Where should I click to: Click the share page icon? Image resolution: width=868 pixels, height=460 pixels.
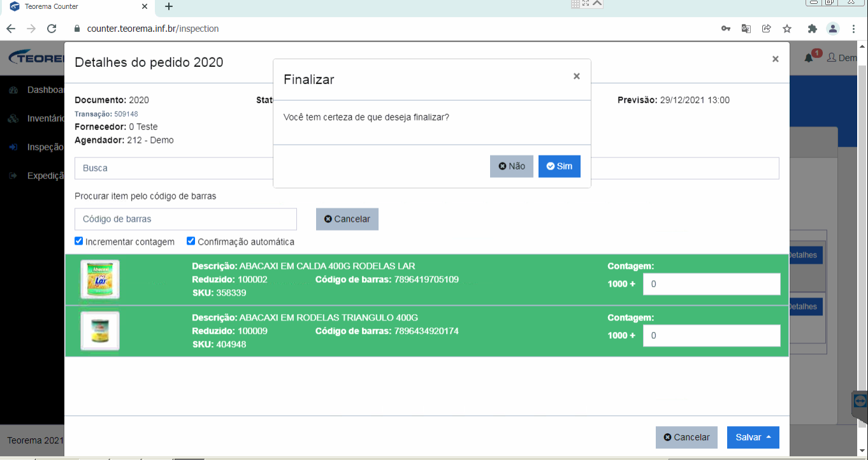(767, 29)
